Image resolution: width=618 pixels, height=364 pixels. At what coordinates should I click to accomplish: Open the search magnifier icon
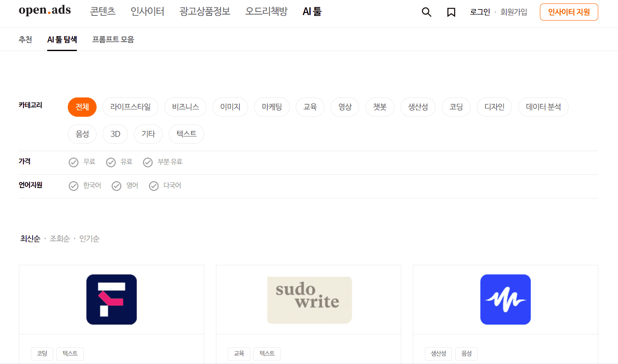click(x=426, y=12)
